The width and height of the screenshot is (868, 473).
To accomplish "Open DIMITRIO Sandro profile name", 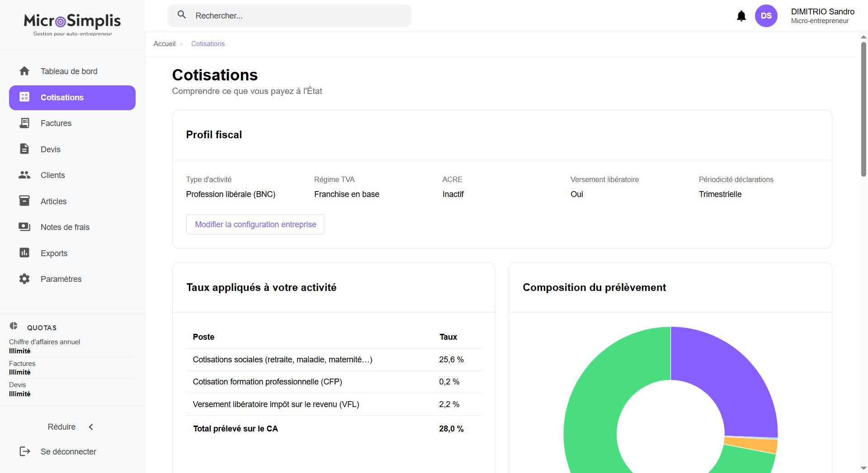I will point(822,12).
